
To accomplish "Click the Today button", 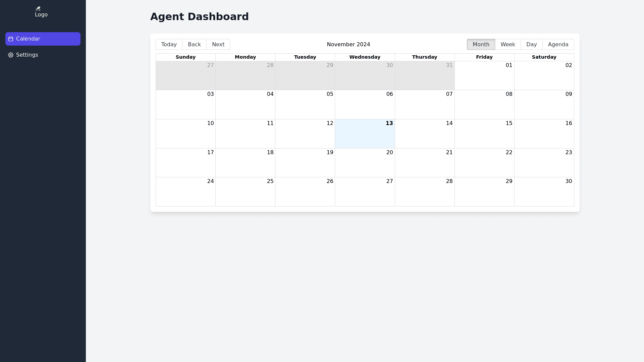I will (x=169, y=44).
